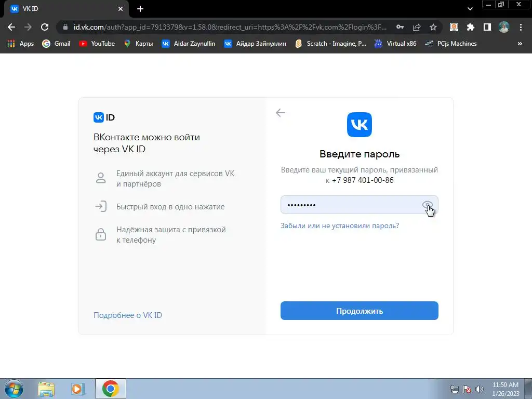Open the volume speaker tray icon
Screen dimensions: 532x399
click(x=479, y=389)
